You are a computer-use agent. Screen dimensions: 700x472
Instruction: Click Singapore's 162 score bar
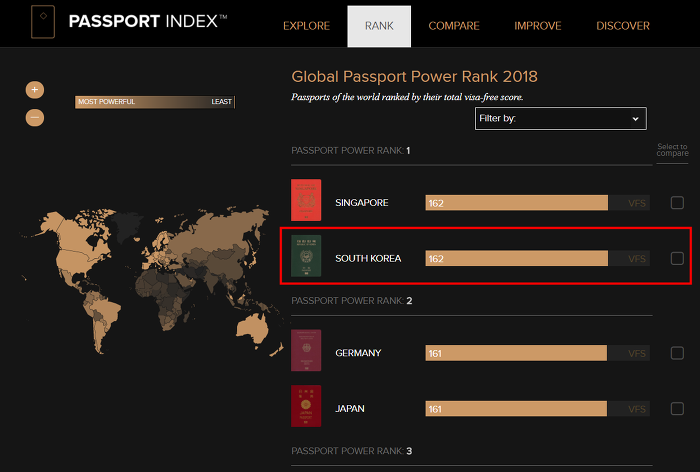517,203
